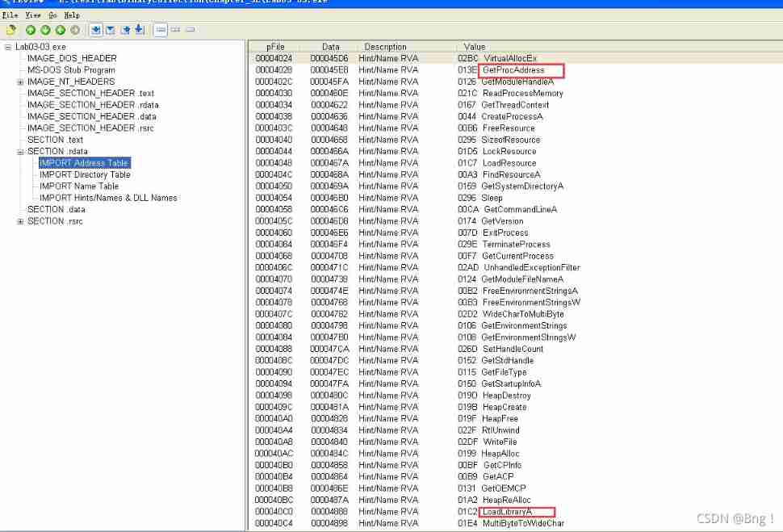Toggle the rightmost line view icon
The image size is (783, 532).
tap(190, 30)
